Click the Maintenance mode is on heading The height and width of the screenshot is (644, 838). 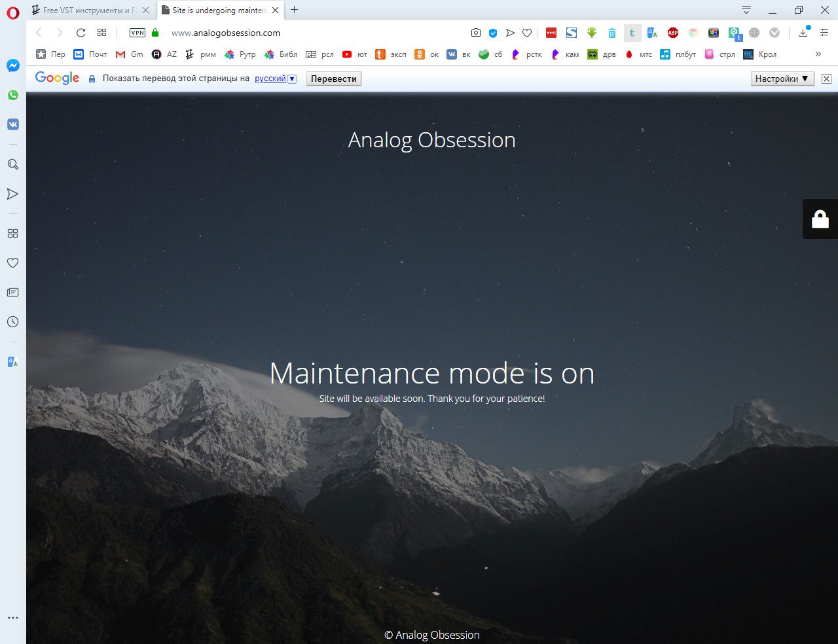pyautogui.click(x=432, y=373)
